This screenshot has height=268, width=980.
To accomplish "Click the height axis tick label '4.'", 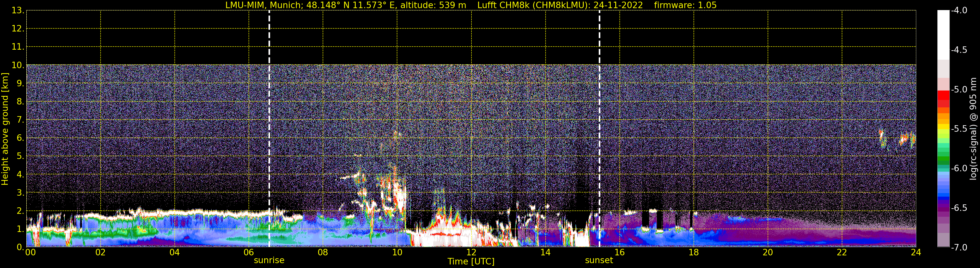I will click(20, 175).
